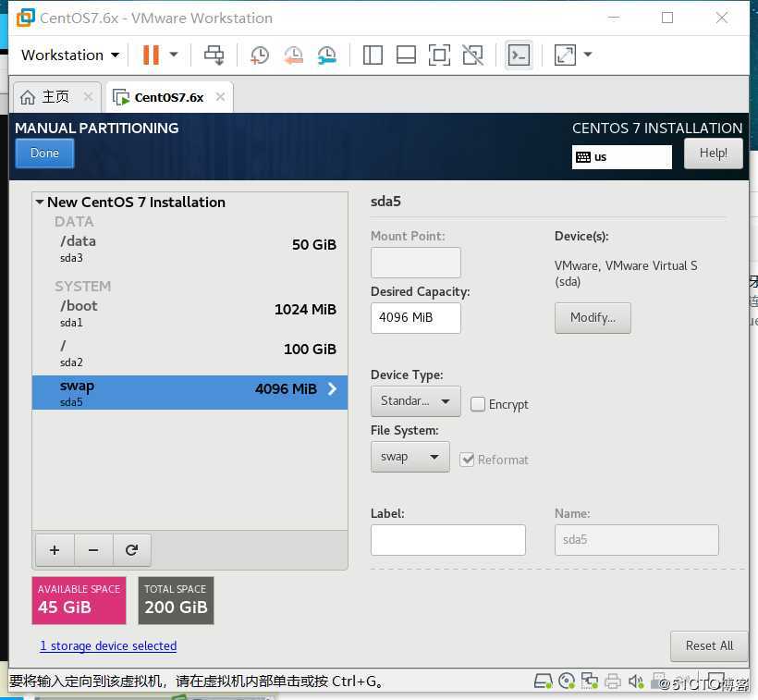Screen dimensions: 758x700
Task: Click the network adapter status icon
Action: 589,682
